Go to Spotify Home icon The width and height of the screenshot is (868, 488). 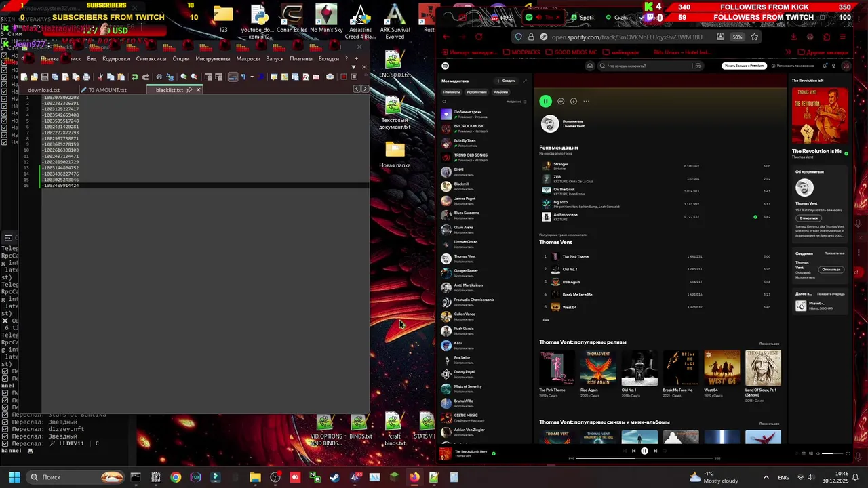590,66
